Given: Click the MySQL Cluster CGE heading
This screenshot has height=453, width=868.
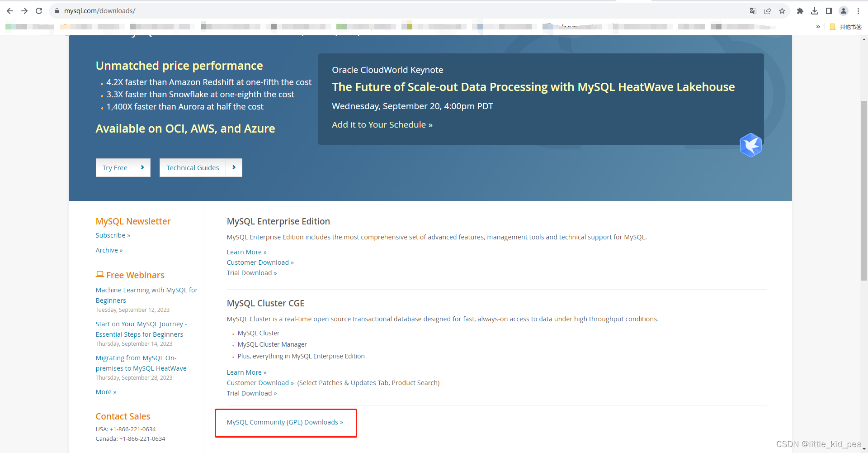Looking at the screenshot, I should click(266, 303).
